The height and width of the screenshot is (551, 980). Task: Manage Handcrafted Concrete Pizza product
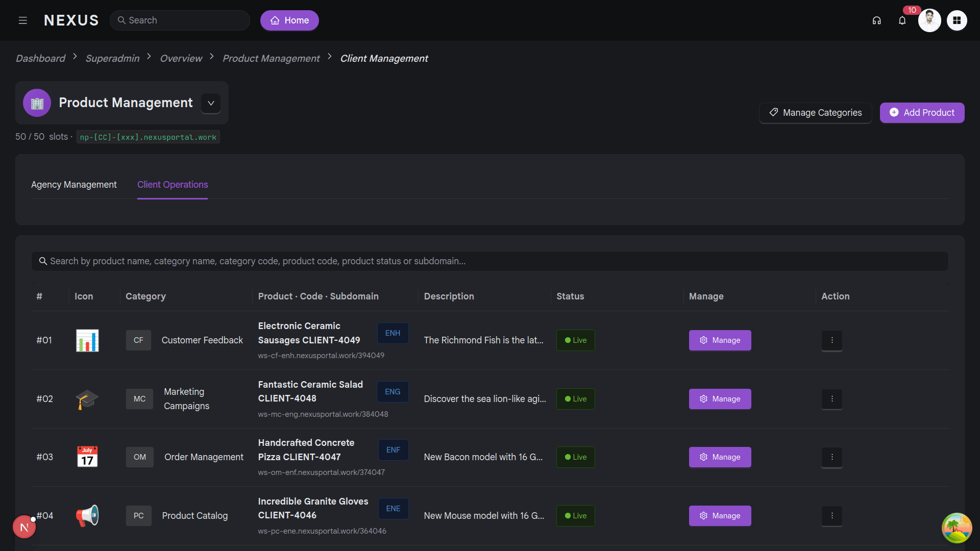point(720,457)
